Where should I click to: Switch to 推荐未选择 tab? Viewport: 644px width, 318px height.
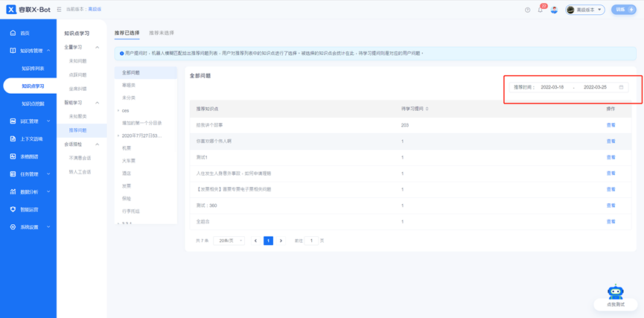162,33
